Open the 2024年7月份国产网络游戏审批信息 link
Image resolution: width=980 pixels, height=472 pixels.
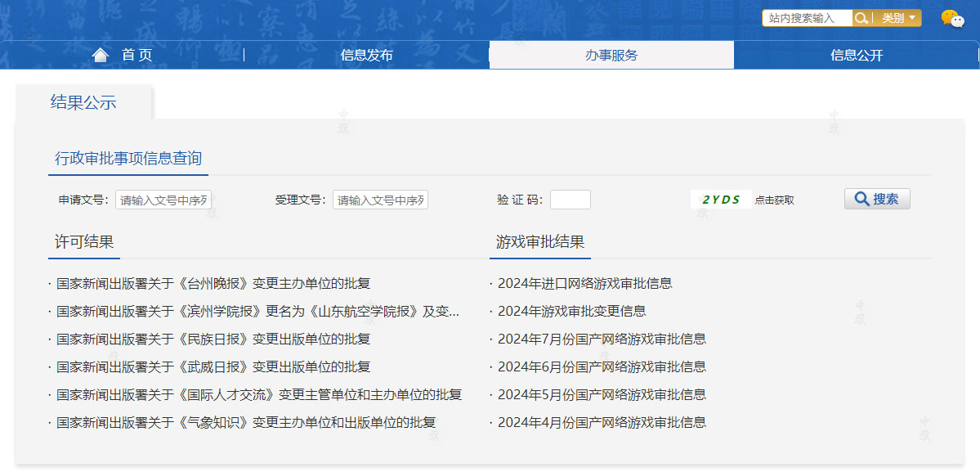[603, 339]
